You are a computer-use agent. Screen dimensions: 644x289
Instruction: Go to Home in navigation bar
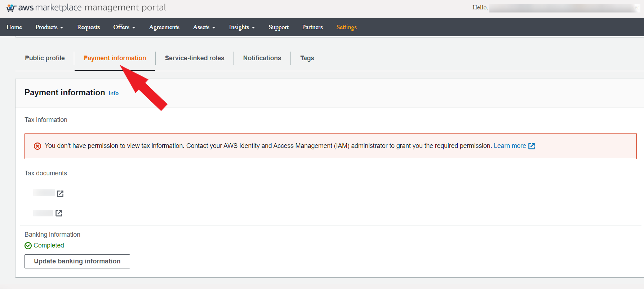tap(14, 27)
